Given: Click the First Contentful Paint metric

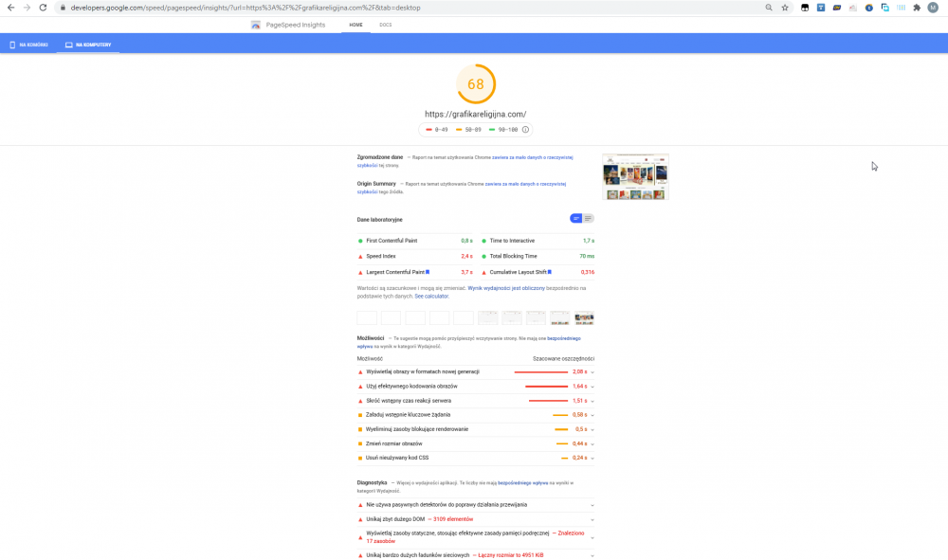Looking at the screenshot, I should tap(415, 241).
